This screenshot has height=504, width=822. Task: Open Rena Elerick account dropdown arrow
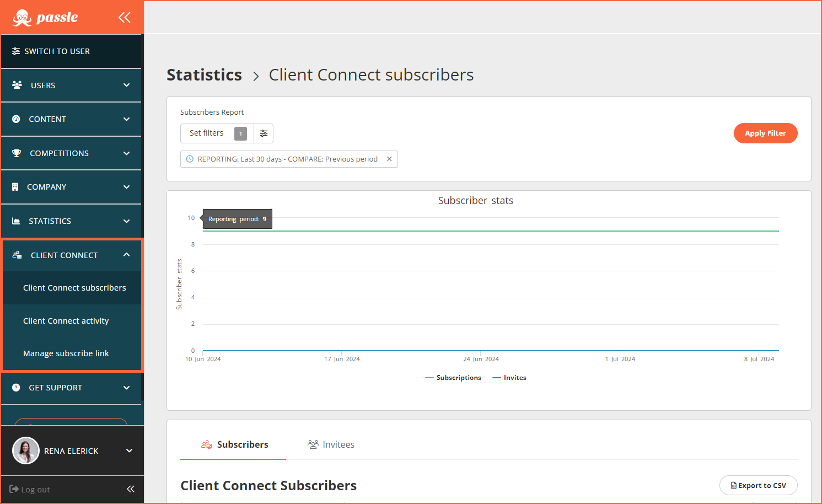[130, 451]
